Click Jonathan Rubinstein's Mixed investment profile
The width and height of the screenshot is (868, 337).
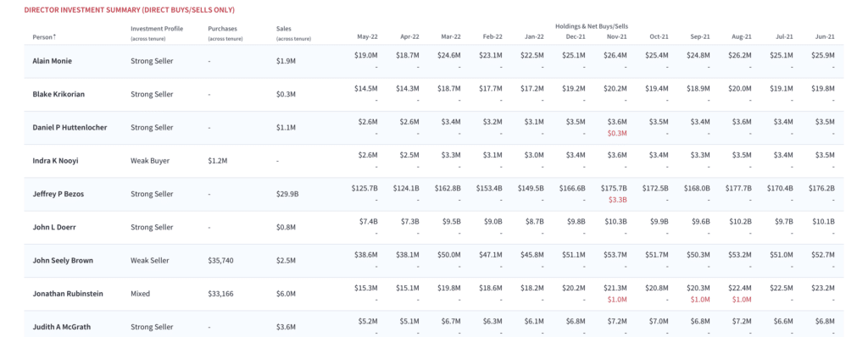[x=140, y=294]
